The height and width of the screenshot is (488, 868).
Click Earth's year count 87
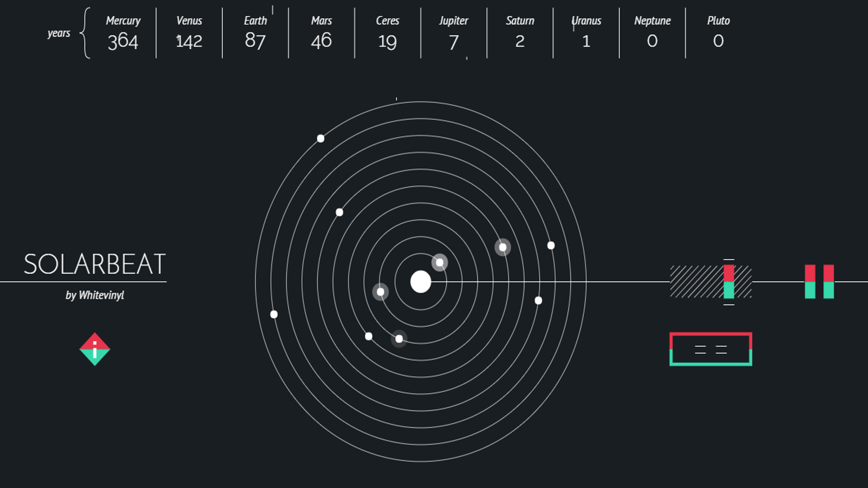pyautogui.click(x=255, y=41)
